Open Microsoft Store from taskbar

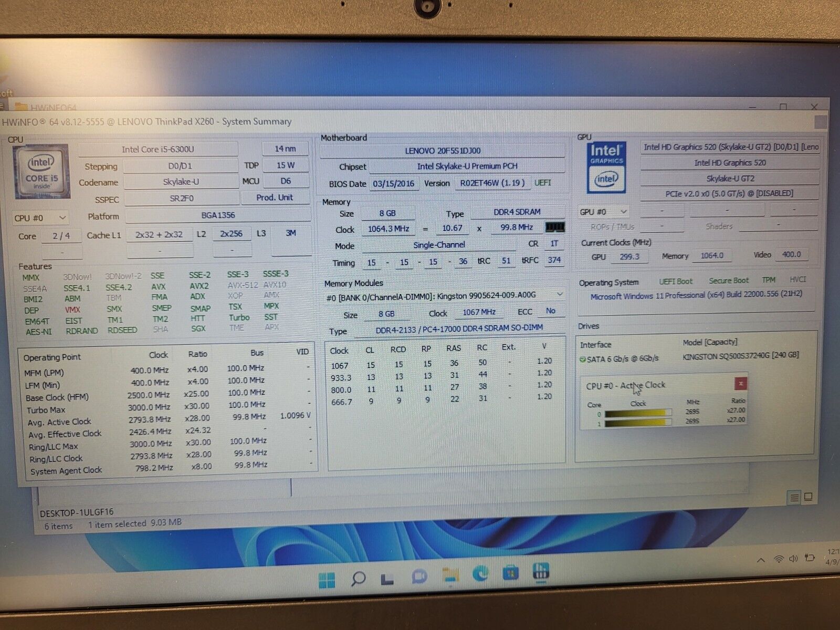510,572
